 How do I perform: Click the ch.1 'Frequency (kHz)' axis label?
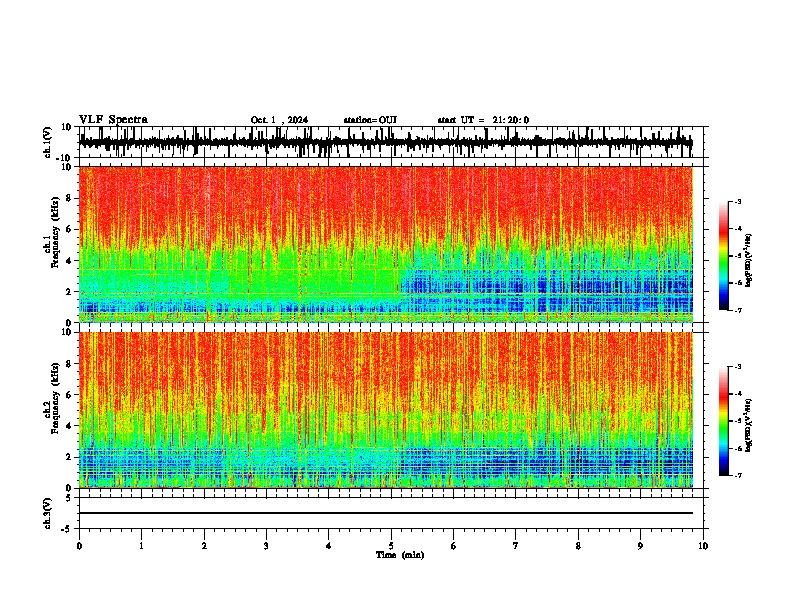[55, 233]
